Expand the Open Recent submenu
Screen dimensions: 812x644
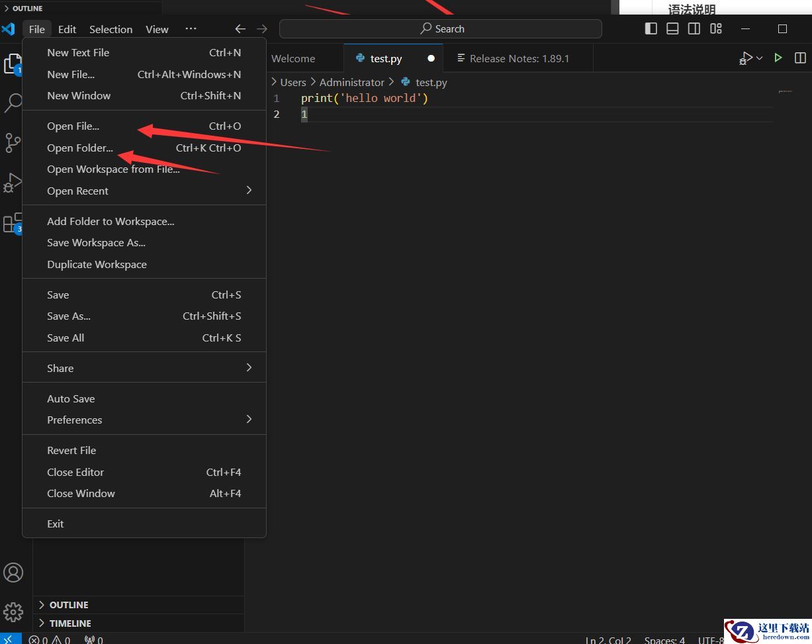click(x=144, y=191)
